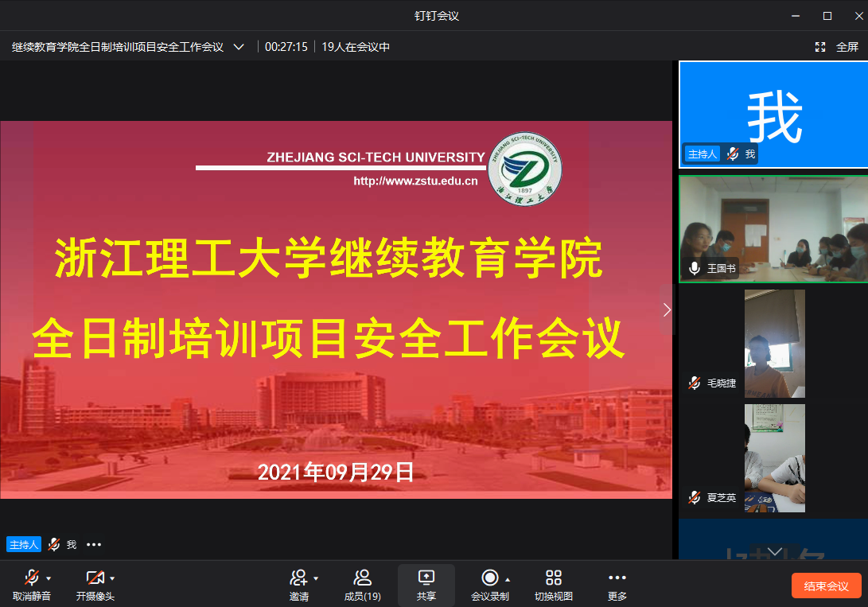Open the microphone options arrow
Screen dimensions: 868x607
coord(49,578)
